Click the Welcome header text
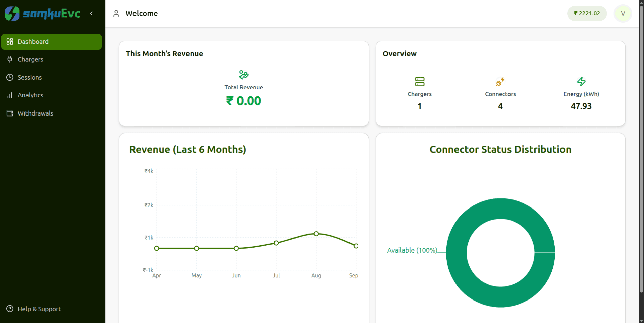 tap(142, 13)
